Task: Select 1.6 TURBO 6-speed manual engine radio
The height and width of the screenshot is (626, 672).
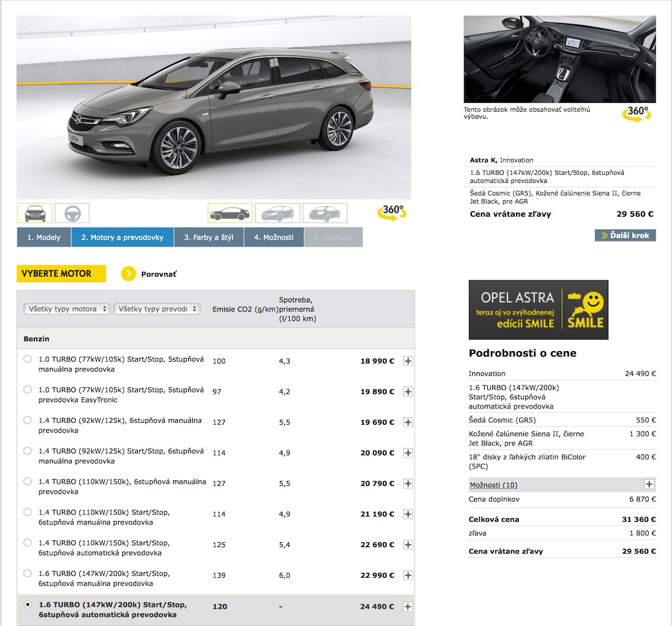Action: pos(27,574)
